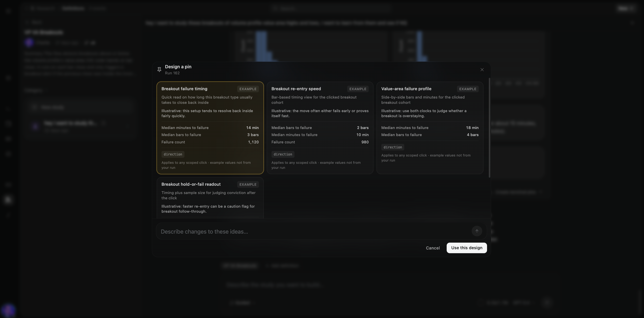Viewport: 644px width, 318px height.
Task: Select the Breakout re-entry speed card
Action: point(320,128)
